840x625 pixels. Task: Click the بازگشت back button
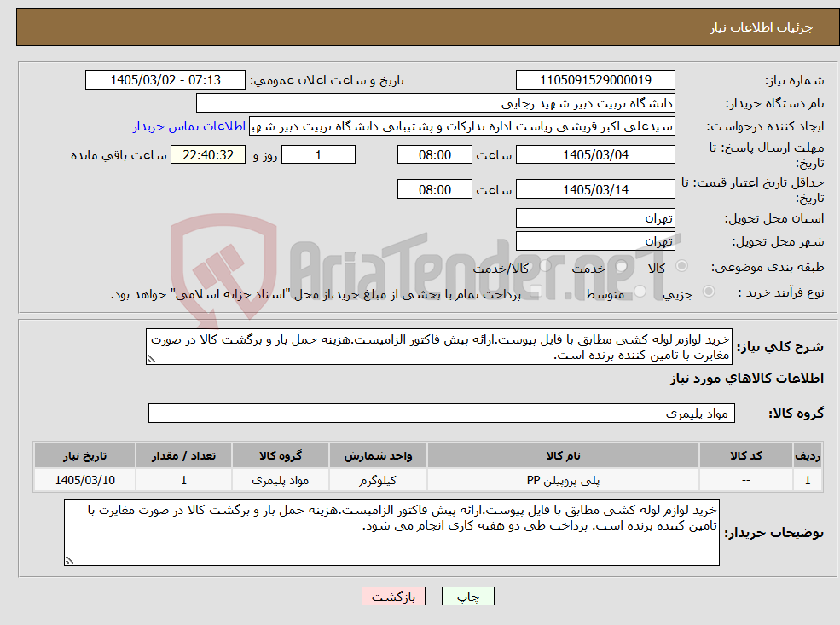tap(393, 596)
